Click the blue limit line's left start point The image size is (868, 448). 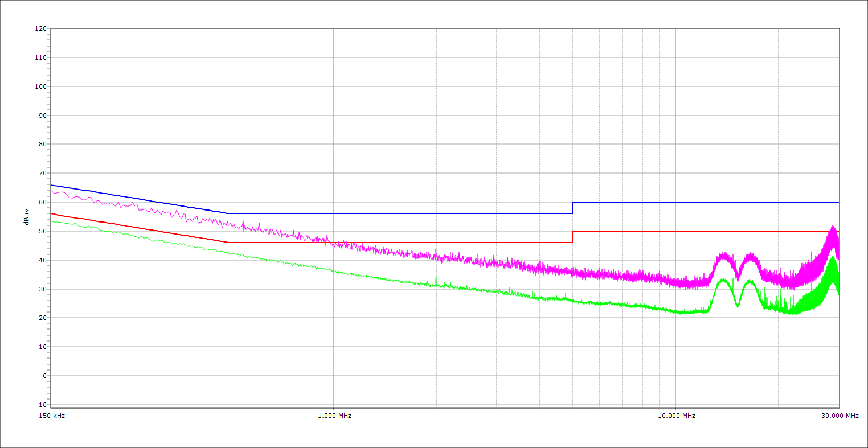51,185
